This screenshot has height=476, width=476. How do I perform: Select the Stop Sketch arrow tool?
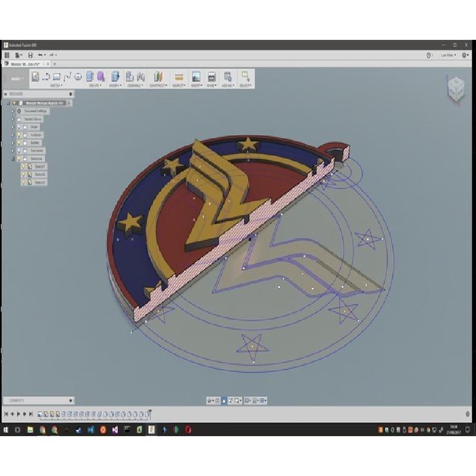[46, 77]
